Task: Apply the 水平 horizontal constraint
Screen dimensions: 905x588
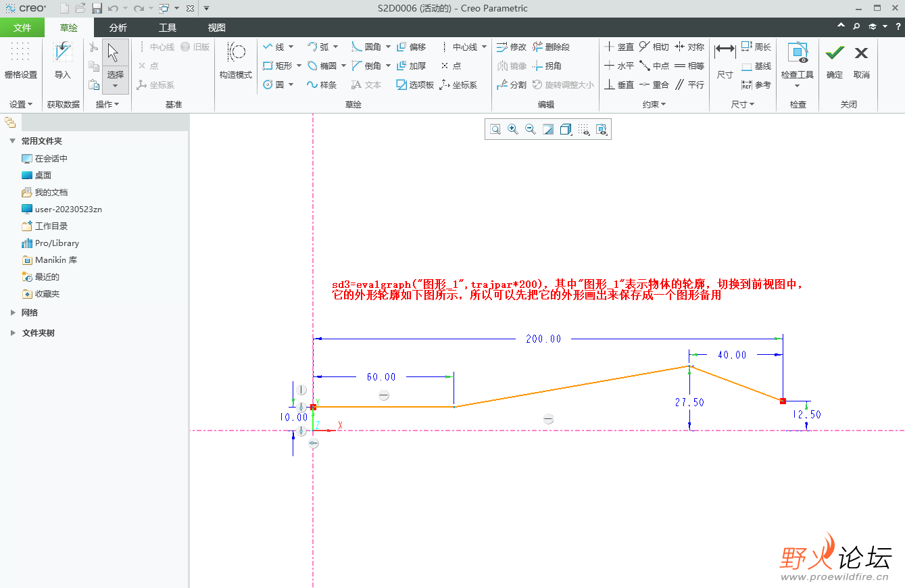Action: pos(619,66)
